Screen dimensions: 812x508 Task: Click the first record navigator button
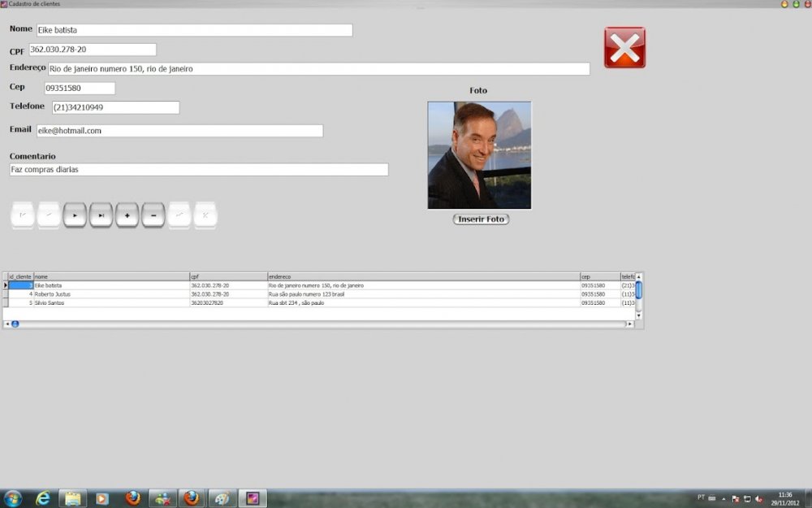[x=23, y=215]
